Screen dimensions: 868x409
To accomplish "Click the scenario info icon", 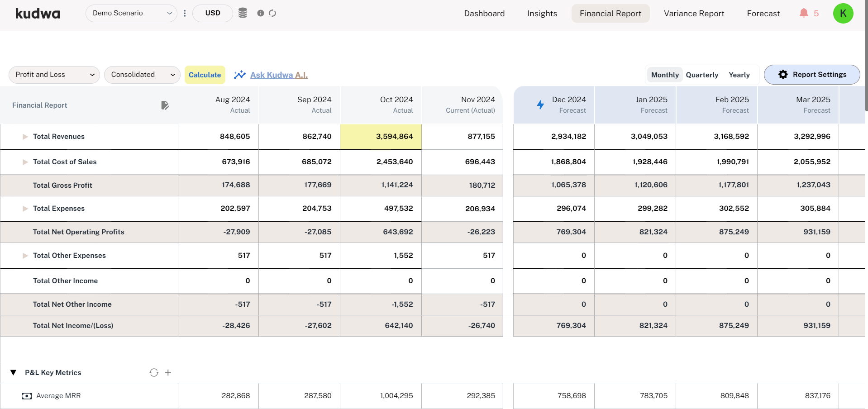I will click(261, 13).
